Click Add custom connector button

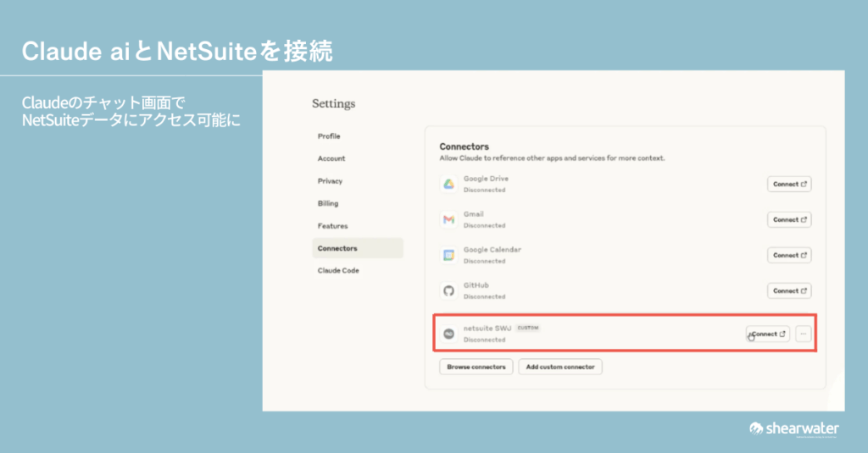click(560, 367)
